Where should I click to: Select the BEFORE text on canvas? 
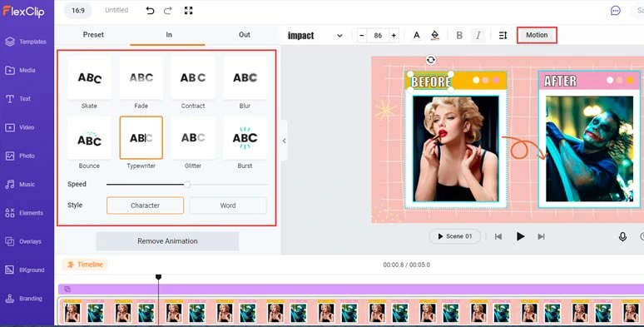[430, 82]
